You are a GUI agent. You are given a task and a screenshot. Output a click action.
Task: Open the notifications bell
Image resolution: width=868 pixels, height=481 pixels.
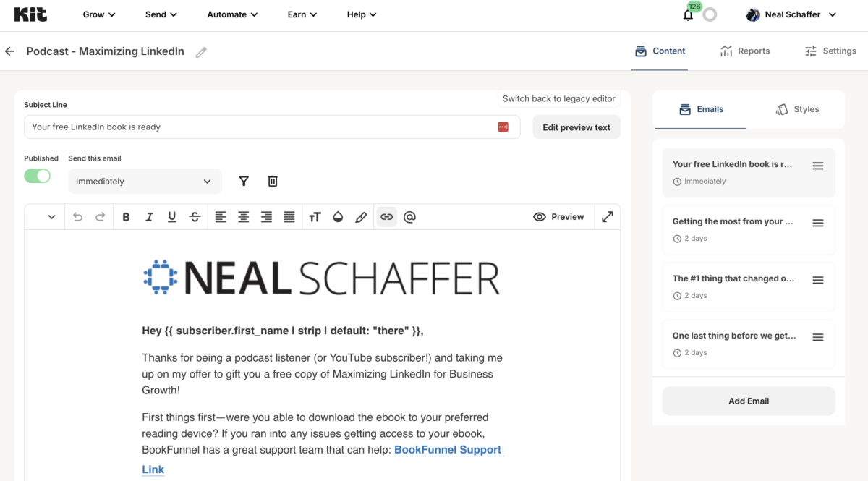pos(688,15)
